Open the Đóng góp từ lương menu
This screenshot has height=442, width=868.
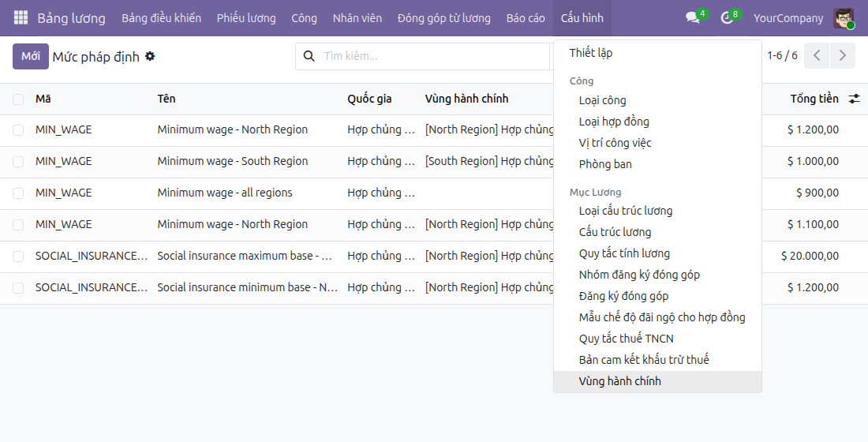click(444, 17)
